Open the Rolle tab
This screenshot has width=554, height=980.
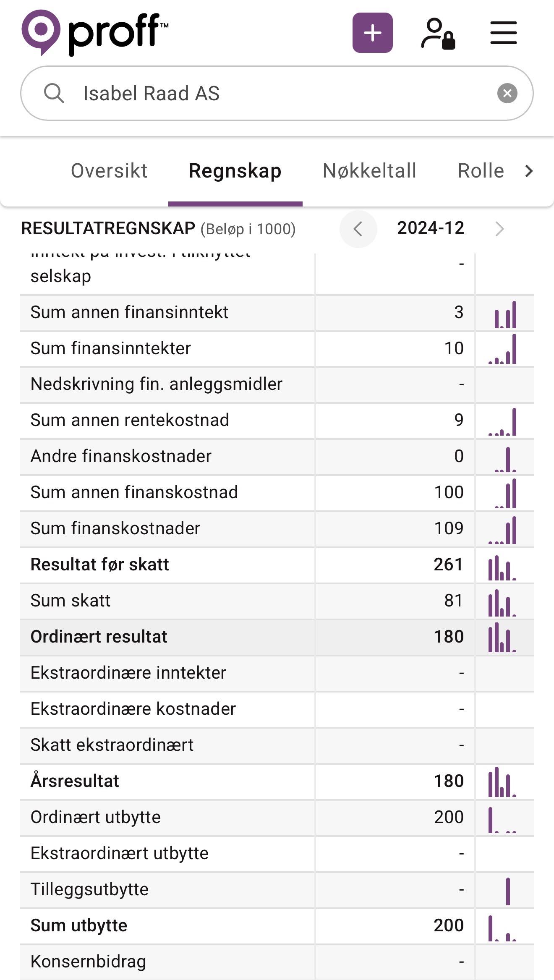481,171
